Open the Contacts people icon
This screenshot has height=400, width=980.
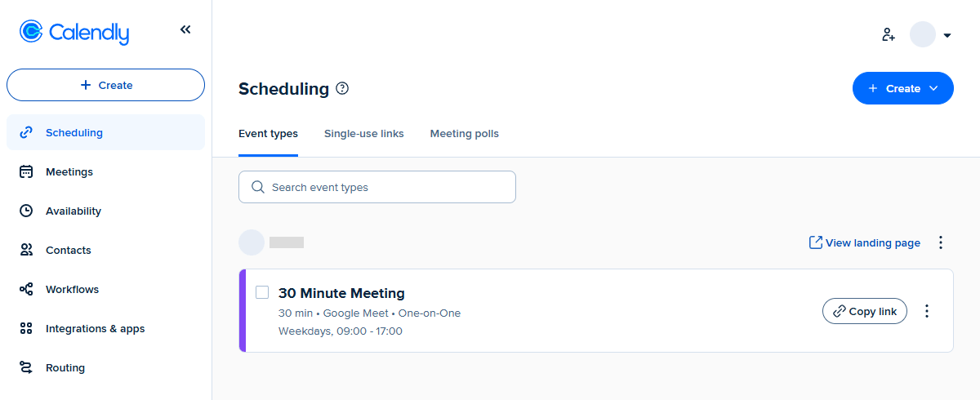click(26, 250)
